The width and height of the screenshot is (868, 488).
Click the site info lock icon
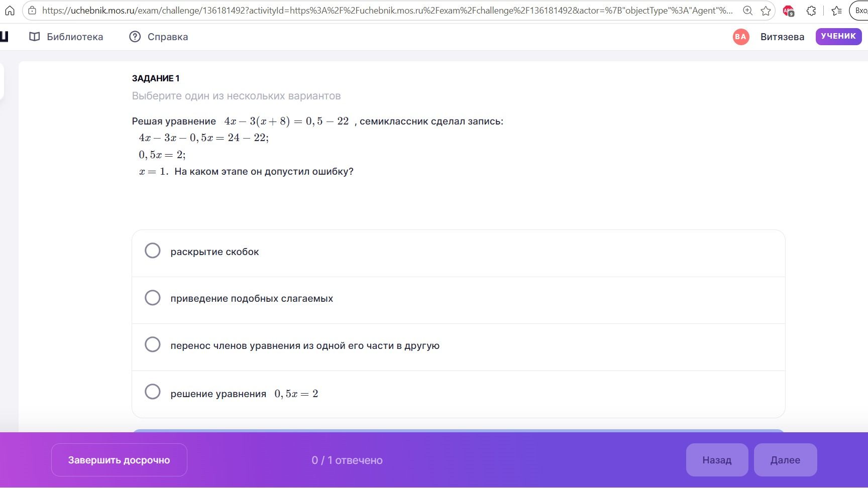[x=32, y=11]
